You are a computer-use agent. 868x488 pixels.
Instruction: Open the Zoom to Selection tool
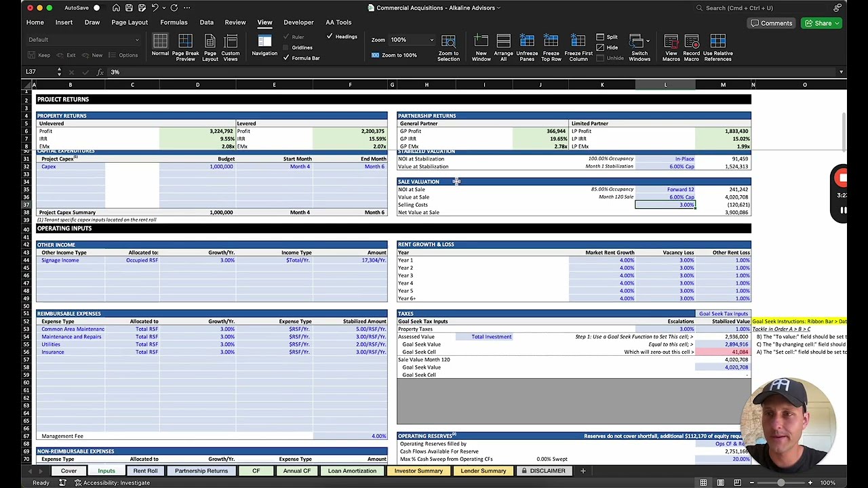(448, 47)
